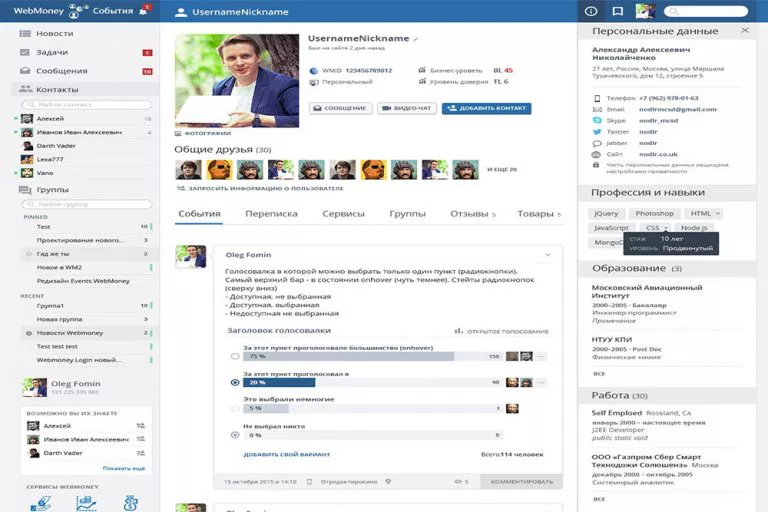768x512 pixels.
Task: Open the CSS skill dropdown arrow
Action: click(x=666, y=228)
